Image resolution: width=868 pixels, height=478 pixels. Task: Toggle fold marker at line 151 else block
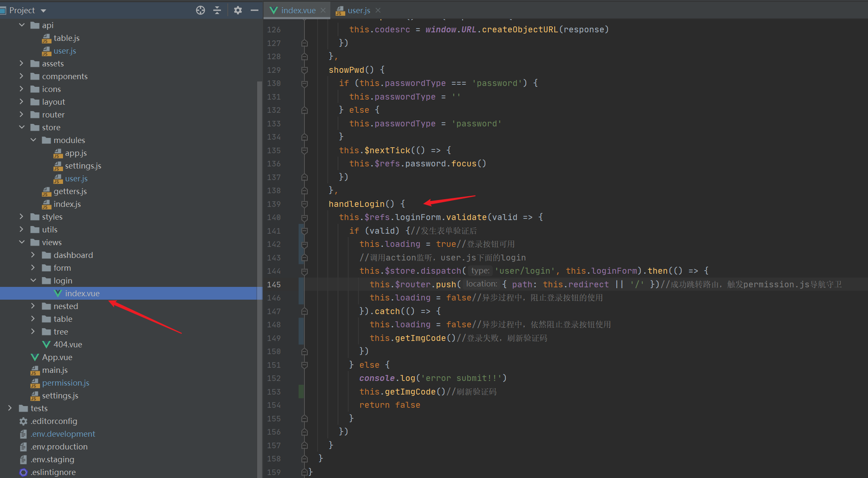tap(304, 365)
